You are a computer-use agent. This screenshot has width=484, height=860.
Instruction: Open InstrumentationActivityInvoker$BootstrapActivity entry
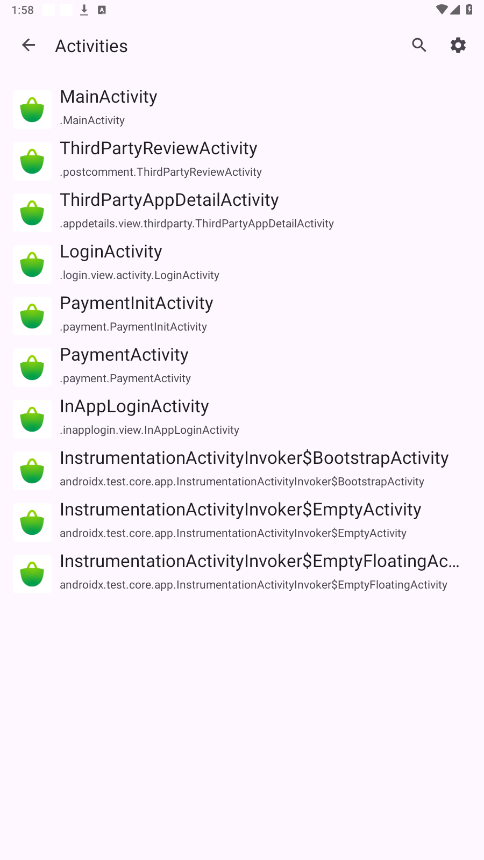pyautogui.click(x=242, y=470)
